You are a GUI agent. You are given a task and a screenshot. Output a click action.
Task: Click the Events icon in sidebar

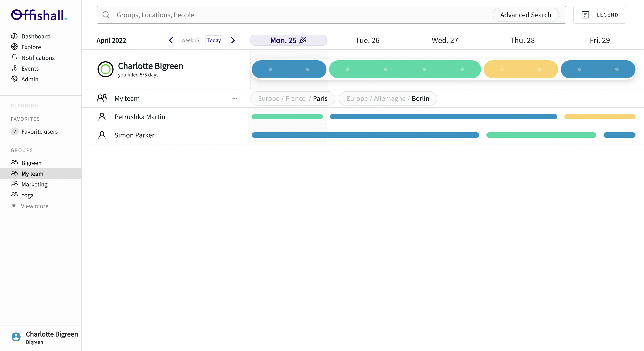(x=15, y=68)
